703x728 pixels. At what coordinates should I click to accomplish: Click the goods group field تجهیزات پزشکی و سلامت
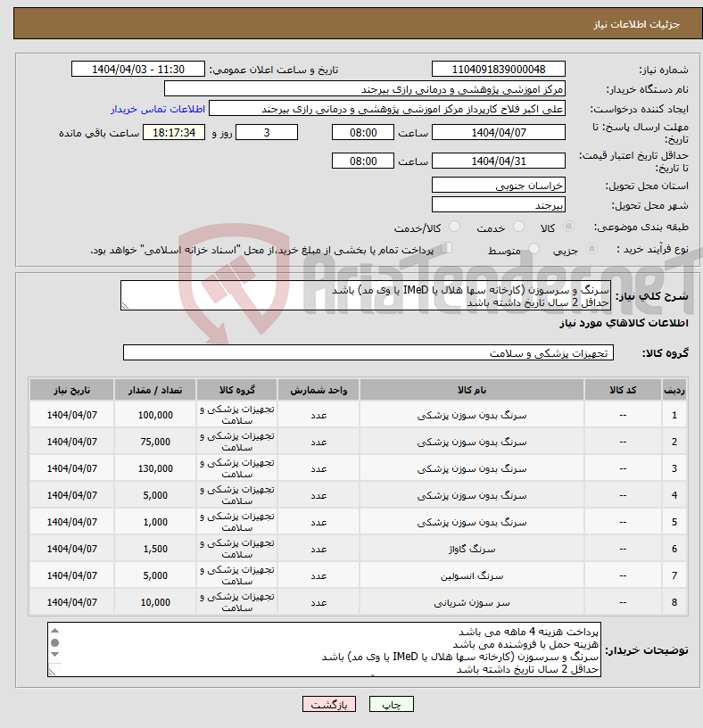pyautogui.click(x=368, y=353)
